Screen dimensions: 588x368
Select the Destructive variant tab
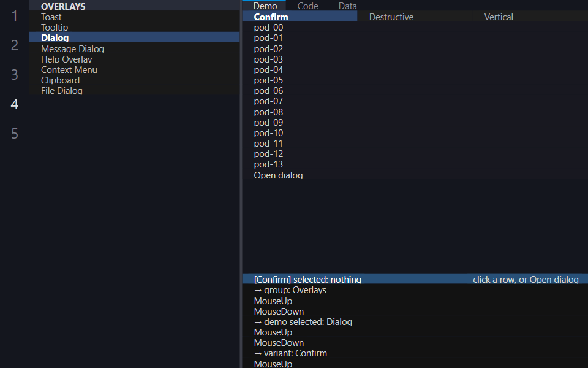coord(415,17)
